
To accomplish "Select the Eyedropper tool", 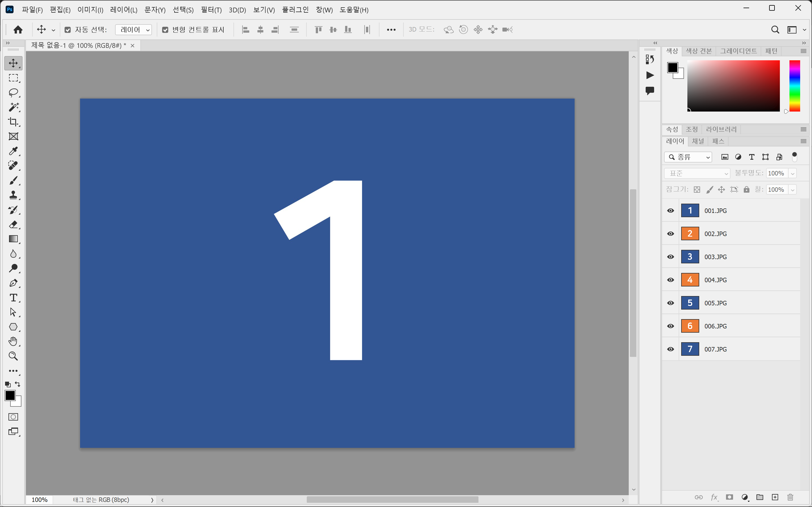I will click(14, 151).
